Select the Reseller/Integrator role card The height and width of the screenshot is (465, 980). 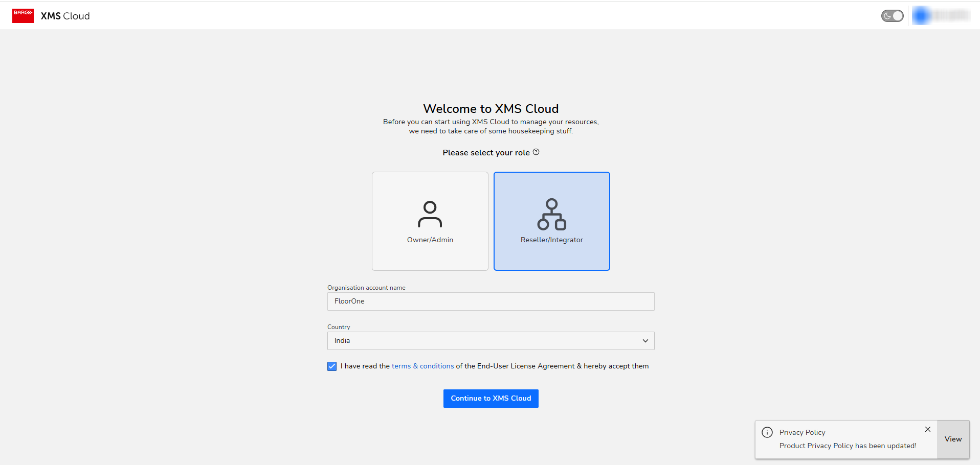click(x=552, y=221)
